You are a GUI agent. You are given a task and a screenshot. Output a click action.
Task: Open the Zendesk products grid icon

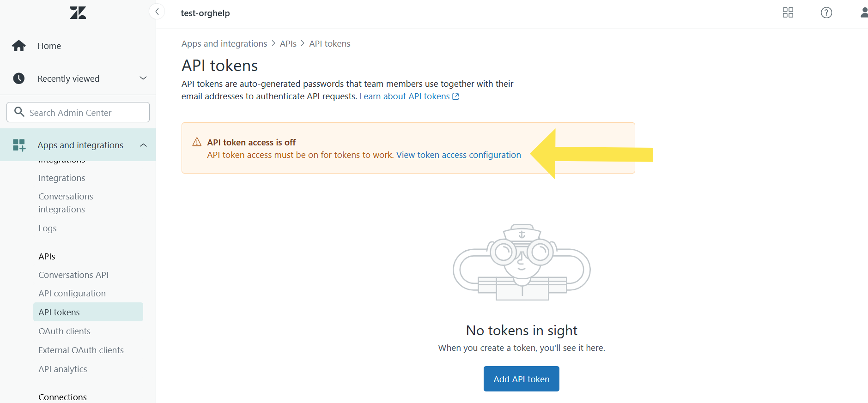pyautogui.click(x=788, y=12)
